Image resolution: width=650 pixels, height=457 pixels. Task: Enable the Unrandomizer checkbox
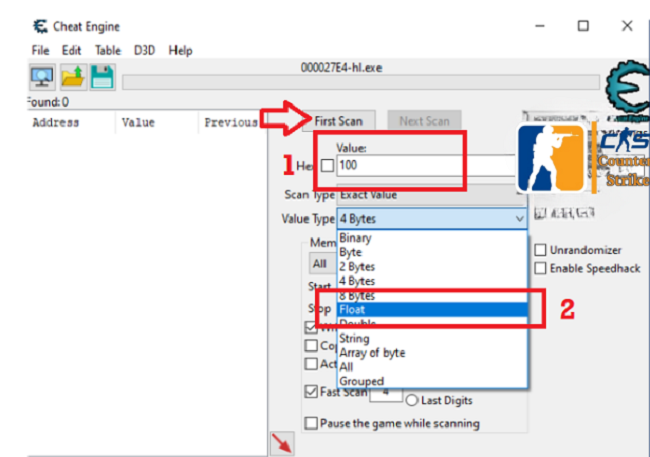pos(541,250)
